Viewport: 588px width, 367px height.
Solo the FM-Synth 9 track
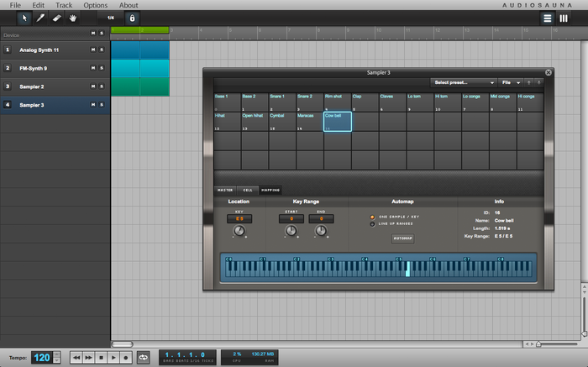102,68
